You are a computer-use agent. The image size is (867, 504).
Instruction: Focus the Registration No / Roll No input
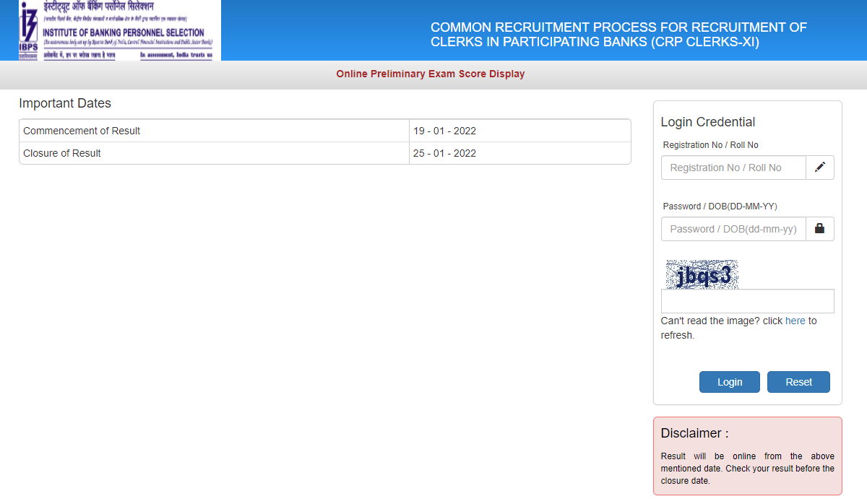733,168
